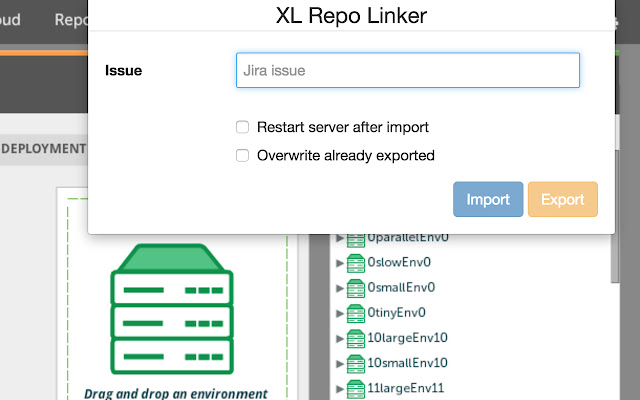640x400 pixels.
Task: Enable Restart server after import checkbox
Action: click(x=242, y=127)
